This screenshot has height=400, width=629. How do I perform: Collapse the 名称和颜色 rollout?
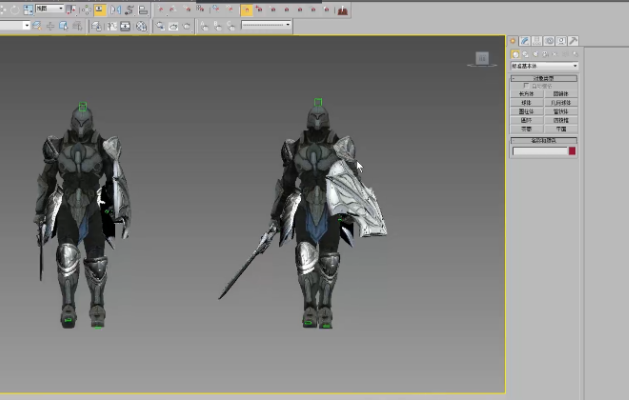[x=544, y=141]
